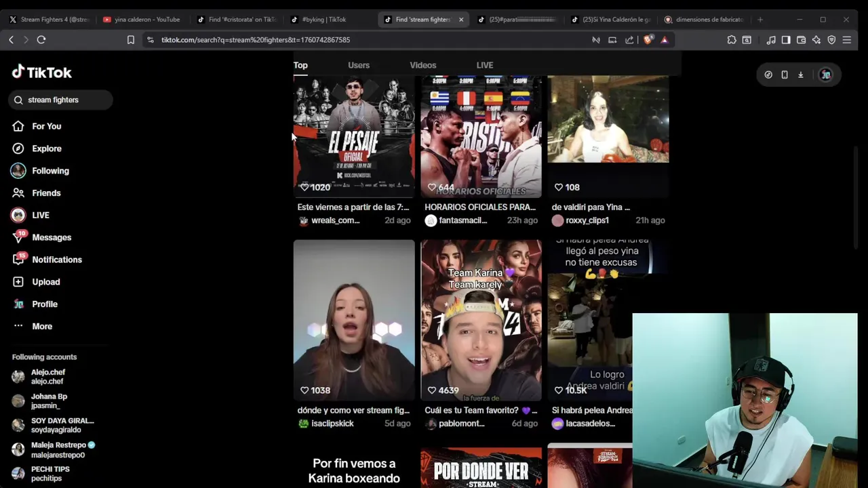Open the browser hamburger menu
Viewport: 868px width, 488px height.
(x=847, y=40)
